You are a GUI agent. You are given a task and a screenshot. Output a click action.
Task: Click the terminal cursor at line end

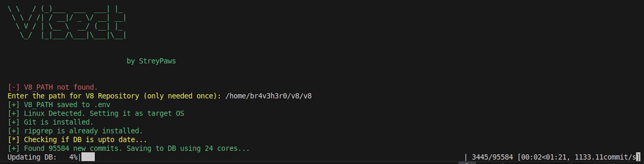click(x=639, y=157)
